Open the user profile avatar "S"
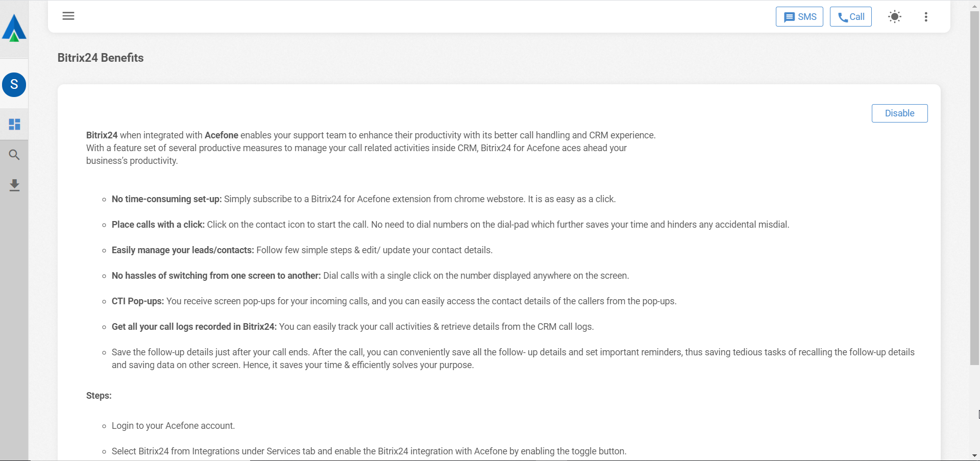The height and width of the screenshot is (461, 980). [14, 85]
